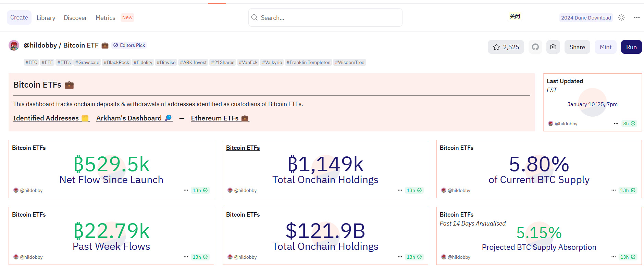Click the 5.80% supply value
Image resolution: width=644 pixels, height=269 pixels.
(x=539, y=164)
